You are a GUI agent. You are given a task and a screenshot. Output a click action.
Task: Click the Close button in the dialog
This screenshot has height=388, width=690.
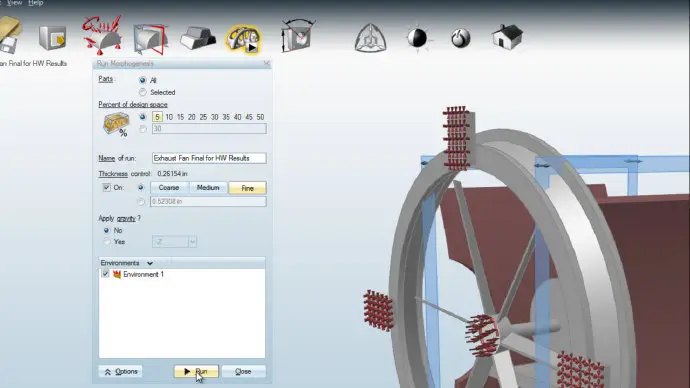(x=243, y=372)
